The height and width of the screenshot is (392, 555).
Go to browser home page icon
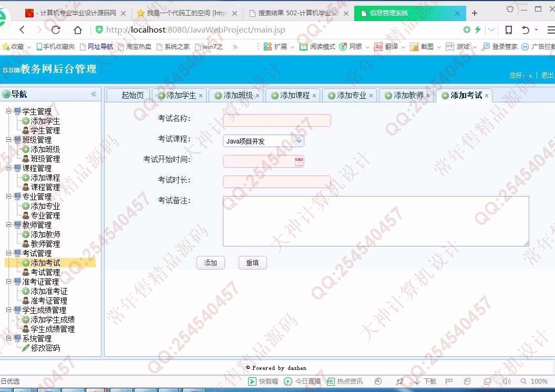point(77,30)
